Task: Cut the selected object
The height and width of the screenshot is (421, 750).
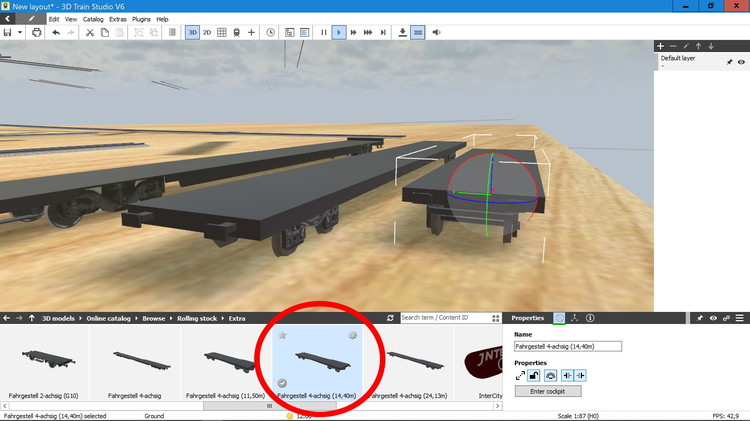Action: (x=89, y=33)
